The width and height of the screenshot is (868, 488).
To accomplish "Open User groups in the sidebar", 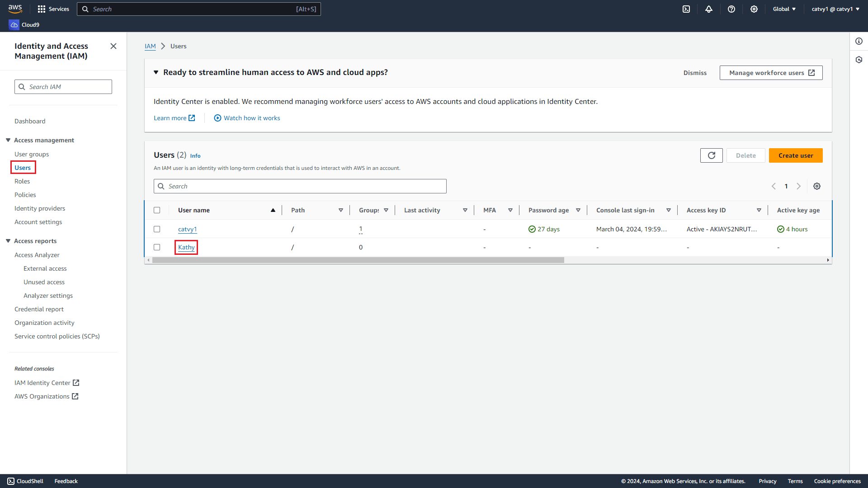I will (32, 154).
